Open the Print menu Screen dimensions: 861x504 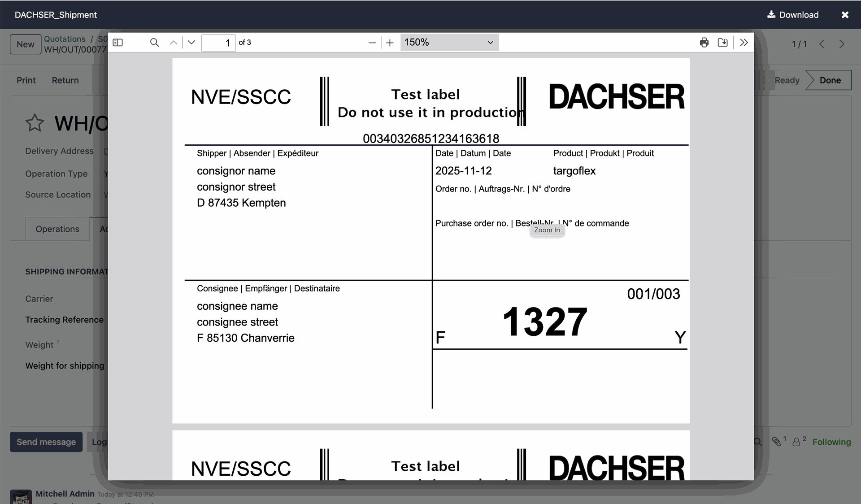click(26, 80)
